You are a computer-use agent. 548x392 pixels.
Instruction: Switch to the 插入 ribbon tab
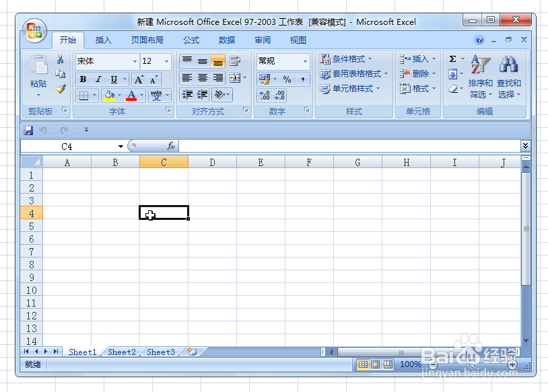(x=104, y=40)
